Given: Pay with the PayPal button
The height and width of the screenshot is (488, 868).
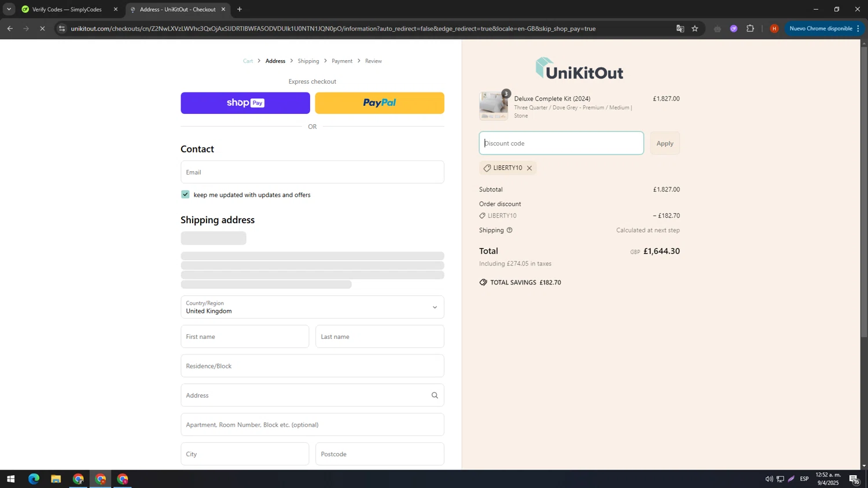Looking at the screenshot, I should (380, 103).
